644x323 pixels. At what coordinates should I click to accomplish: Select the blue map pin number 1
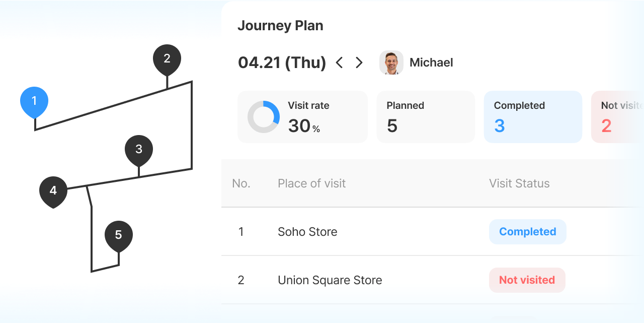pyautogui.click(x=34, y=102)
